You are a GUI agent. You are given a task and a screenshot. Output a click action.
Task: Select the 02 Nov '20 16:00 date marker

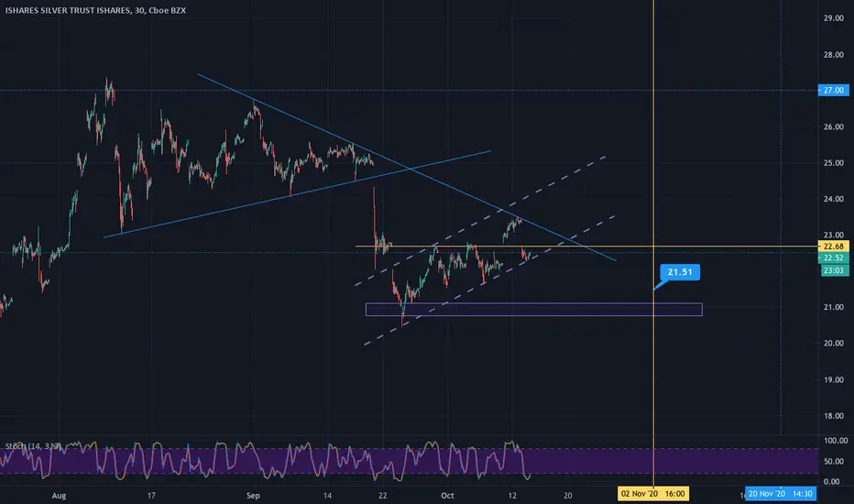point(653,494)
